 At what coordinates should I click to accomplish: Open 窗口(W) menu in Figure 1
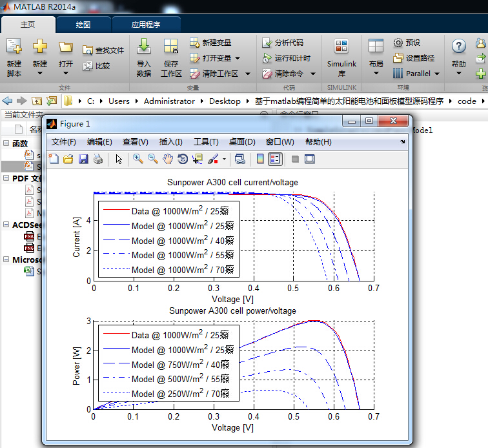coord(280,142)
